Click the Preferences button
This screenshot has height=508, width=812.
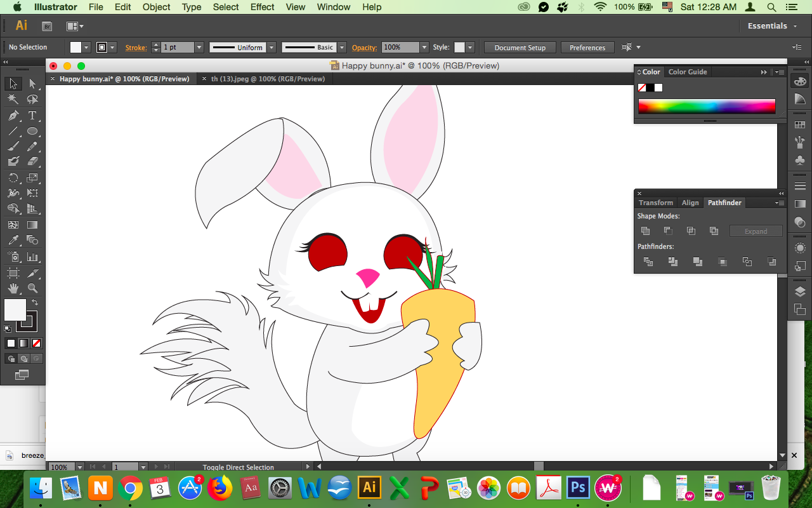tap(587, 48)
